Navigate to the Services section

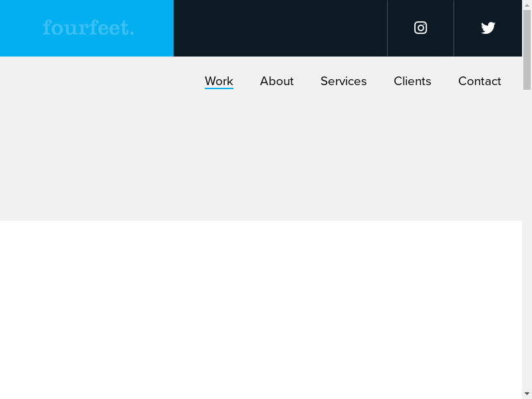tap(343, 81)
